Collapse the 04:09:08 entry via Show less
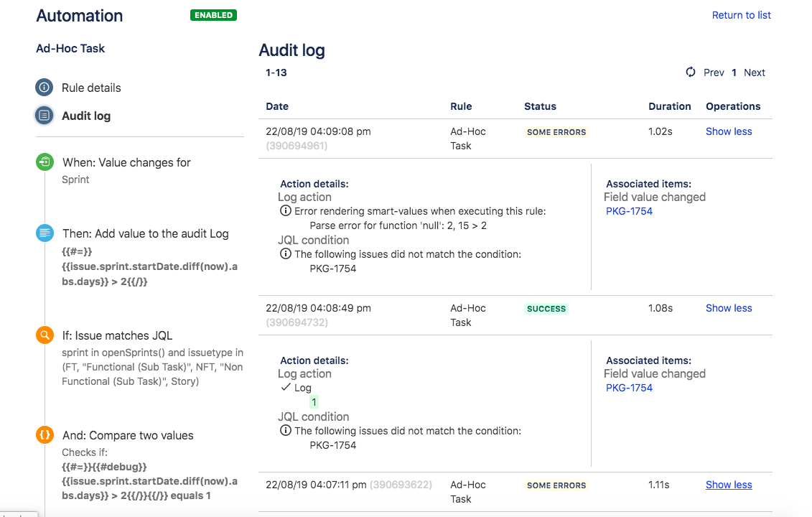The image size is (812, 517). (729, 131)
